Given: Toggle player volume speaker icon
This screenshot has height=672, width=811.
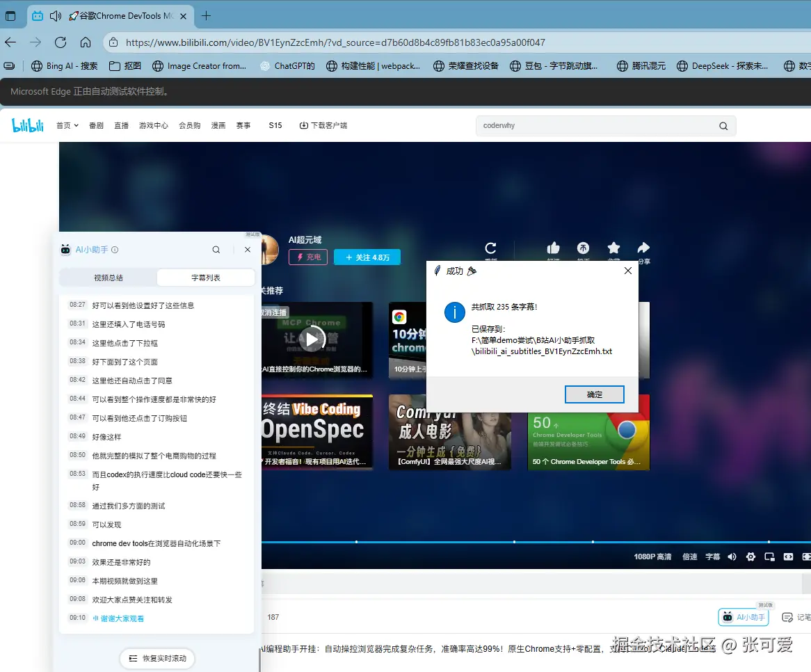Looking at the screenshot, I should (x=732, y=557).
